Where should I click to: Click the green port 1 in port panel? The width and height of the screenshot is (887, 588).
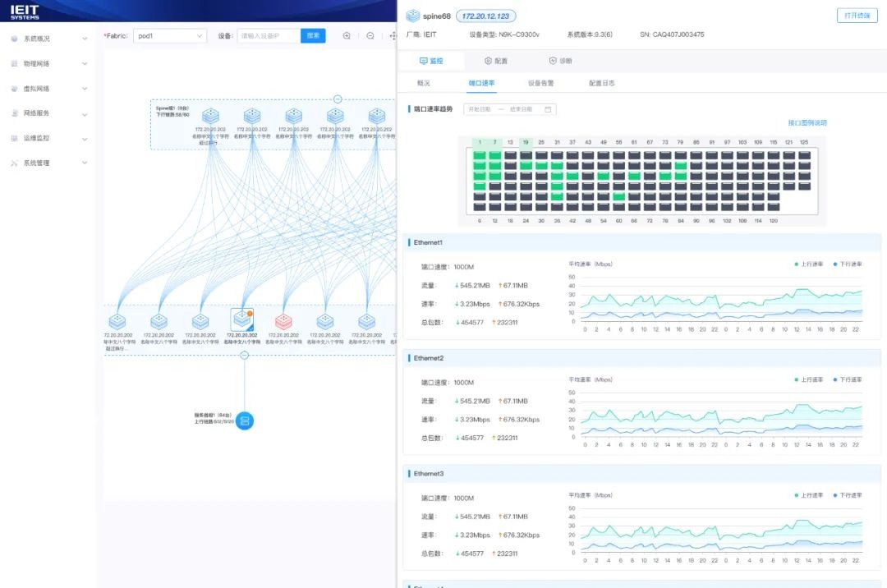click(480, 154)
